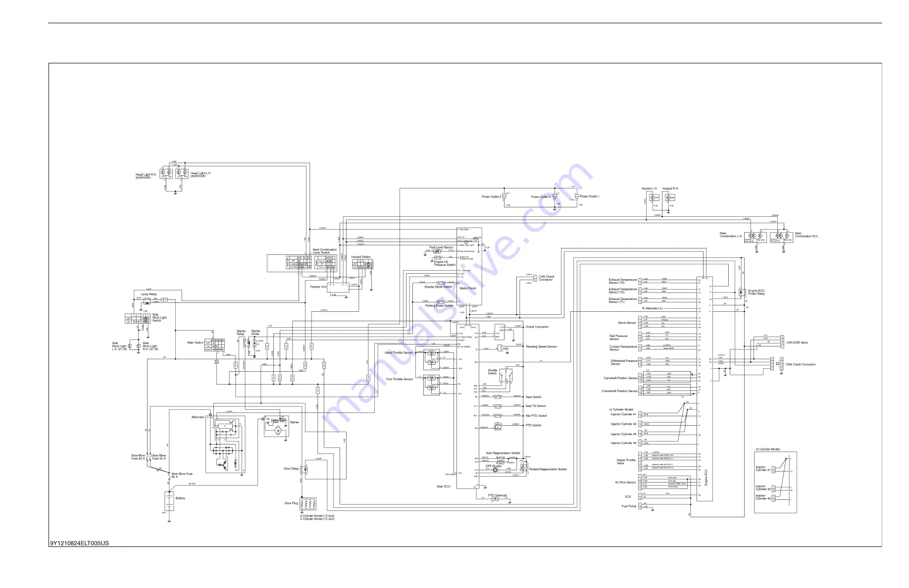Click the 'Flasher Unit' label
The image size is (909, 588).
coord(318,287)
